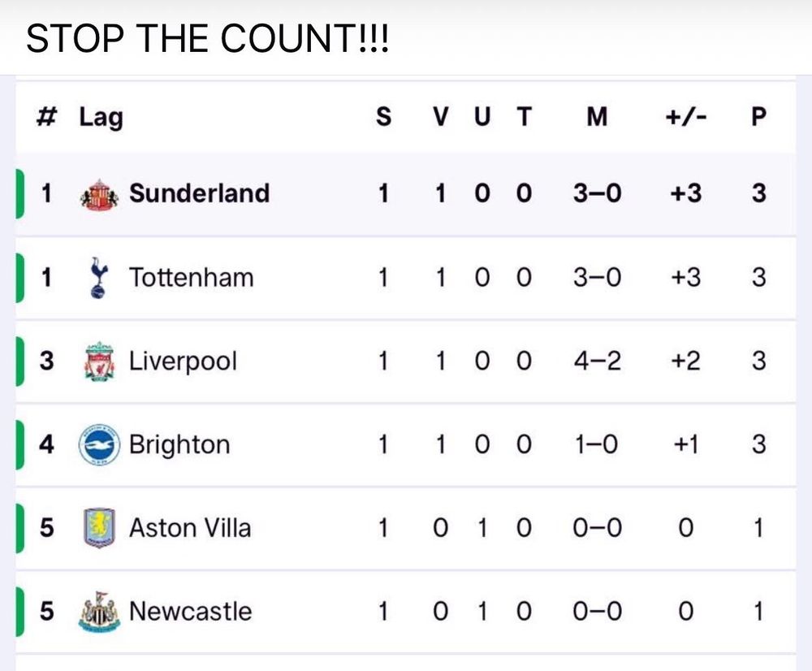Click the S matches played header
Screen dimensions: 812x671
(x=382, y=117)
